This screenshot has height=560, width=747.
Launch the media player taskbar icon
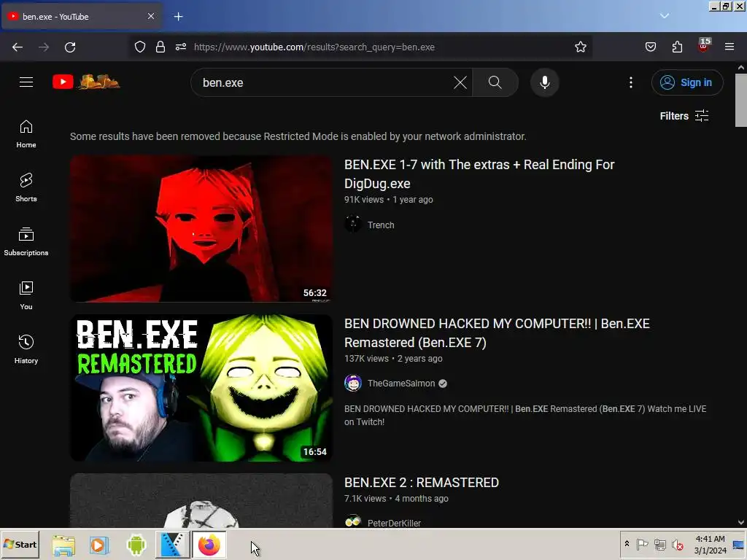click(x=99, y=545)
